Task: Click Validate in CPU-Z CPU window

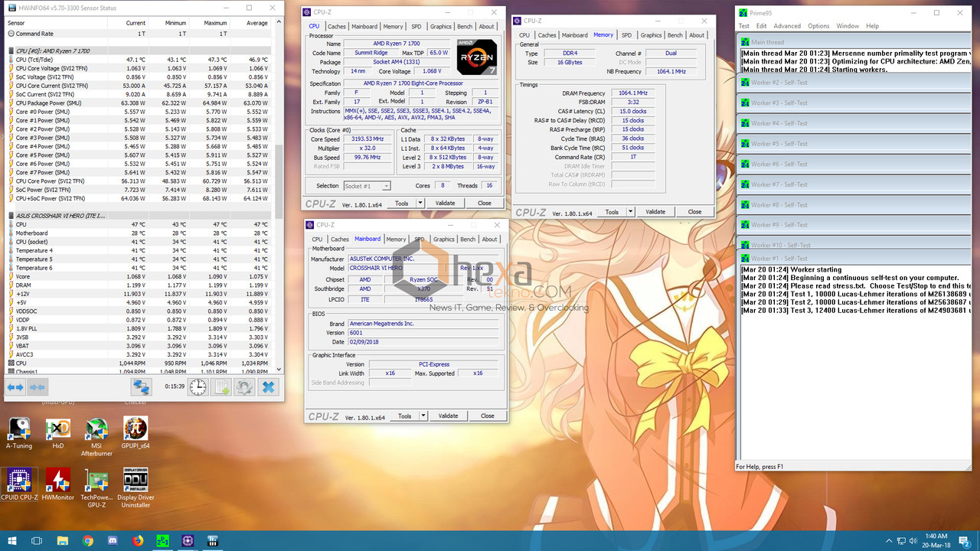Action: (x=445, y=204)
